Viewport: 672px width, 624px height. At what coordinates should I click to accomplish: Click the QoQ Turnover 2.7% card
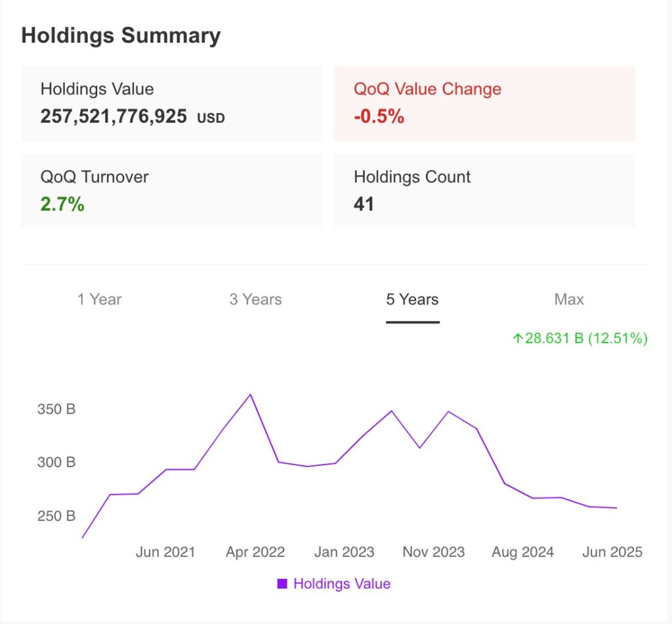[x=171, y=190]
